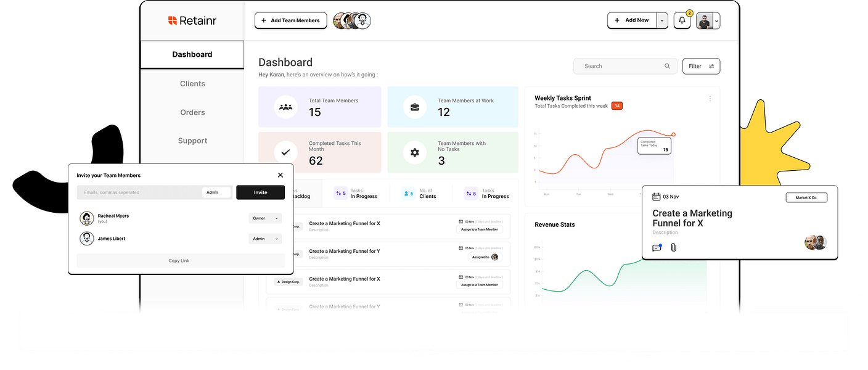The image size is (868, 370).
Task: Open Orders in sidebar
Action: point(192,112)
